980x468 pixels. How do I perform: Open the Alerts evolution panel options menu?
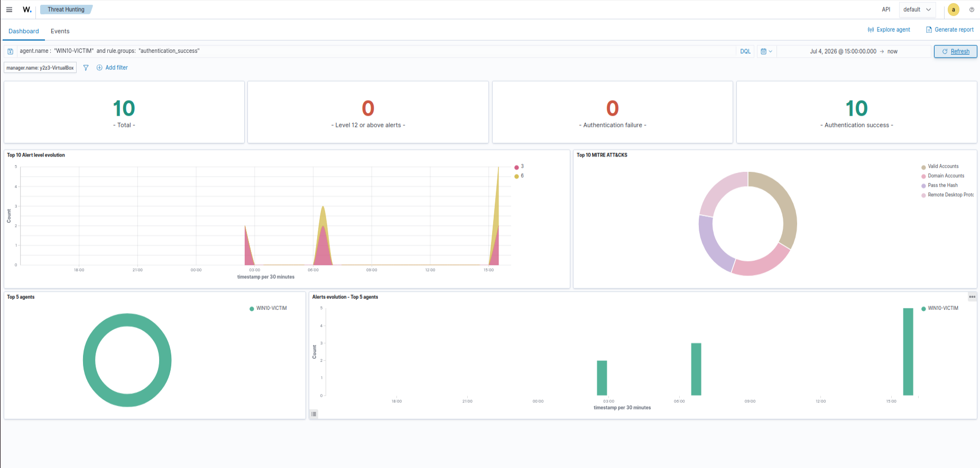[972, 297]
